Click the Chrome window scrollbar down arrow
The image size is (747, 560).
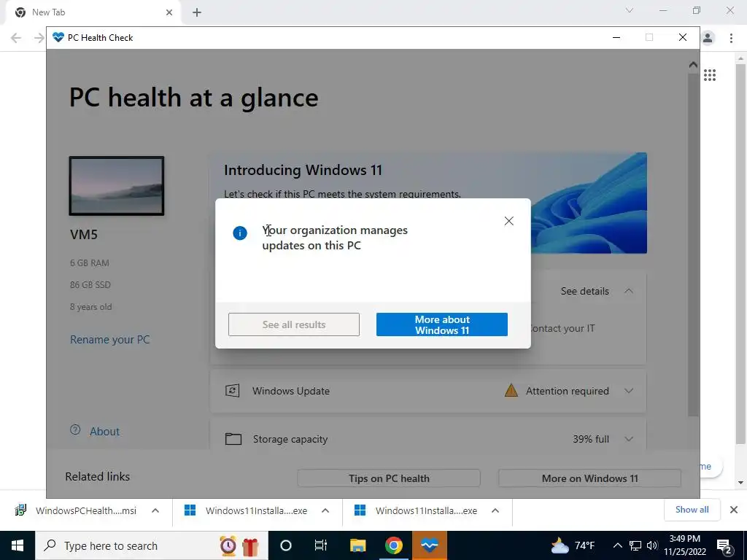[740, 483]
